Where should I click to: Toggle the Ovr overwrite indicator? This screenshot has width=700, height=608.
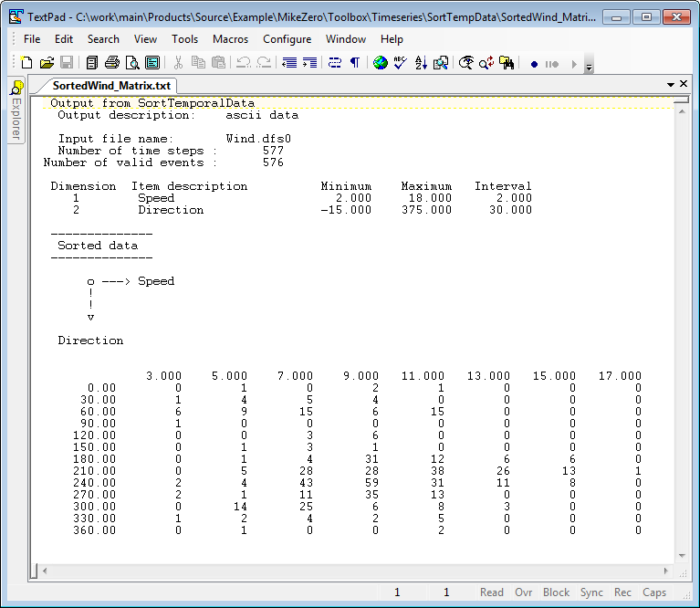click(523, 592)
